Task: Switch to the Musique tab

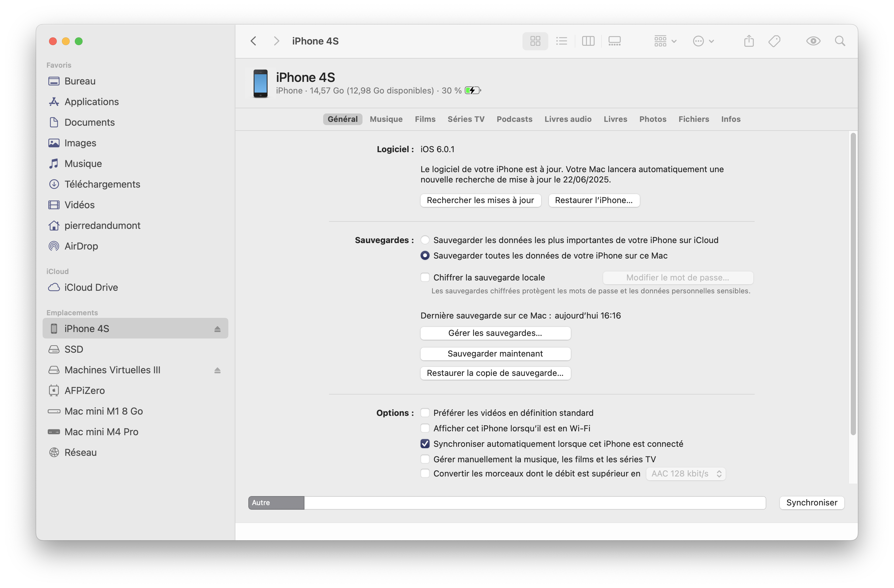Action: [386, 119]
